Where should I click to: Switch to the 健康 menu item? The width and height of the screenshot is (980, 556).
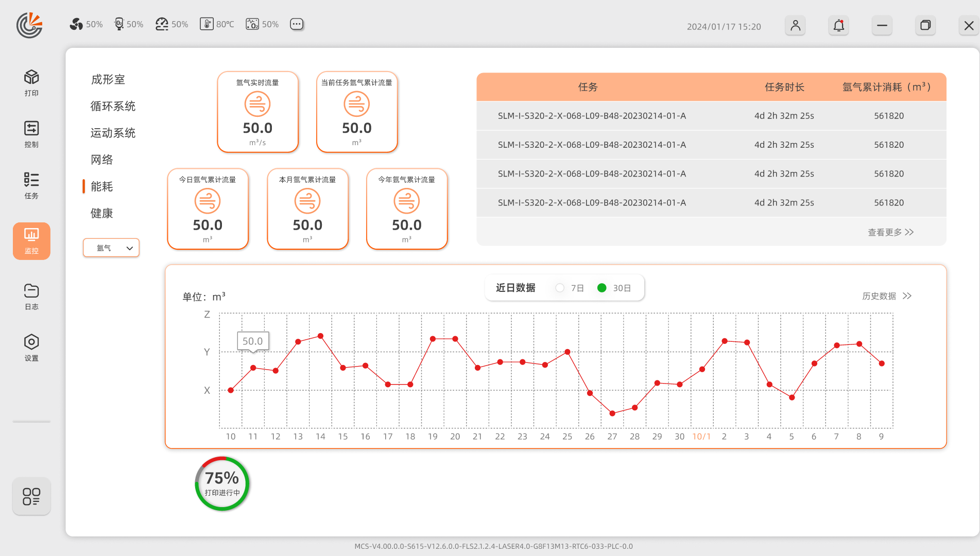click(x=102, y=213)
